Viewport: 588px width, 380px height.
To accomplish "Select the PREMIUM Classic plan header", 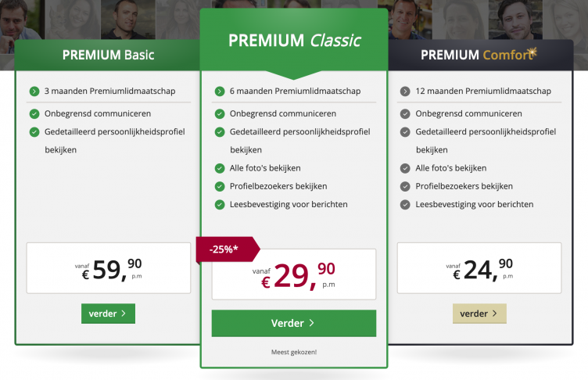I will click(293, 41).
